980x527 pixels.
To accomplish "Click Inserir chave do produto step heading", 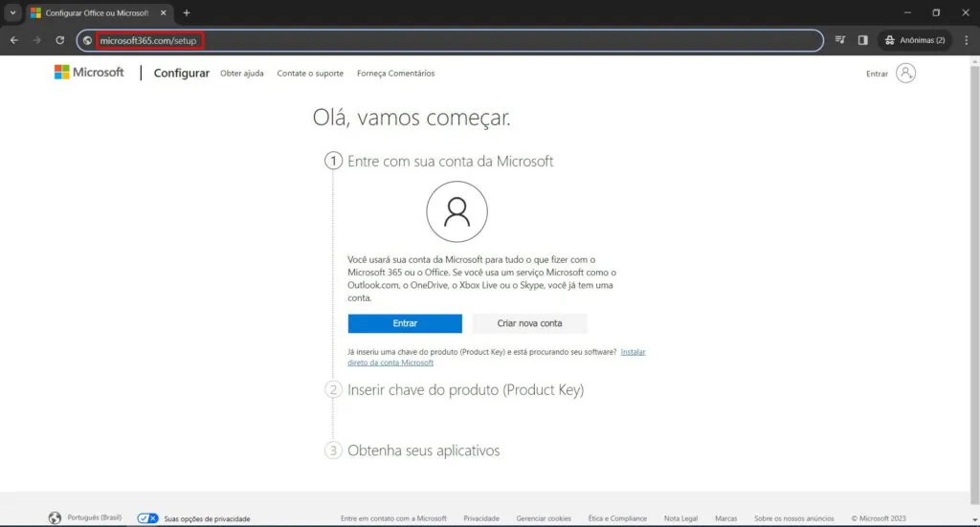I will [466, 389].
